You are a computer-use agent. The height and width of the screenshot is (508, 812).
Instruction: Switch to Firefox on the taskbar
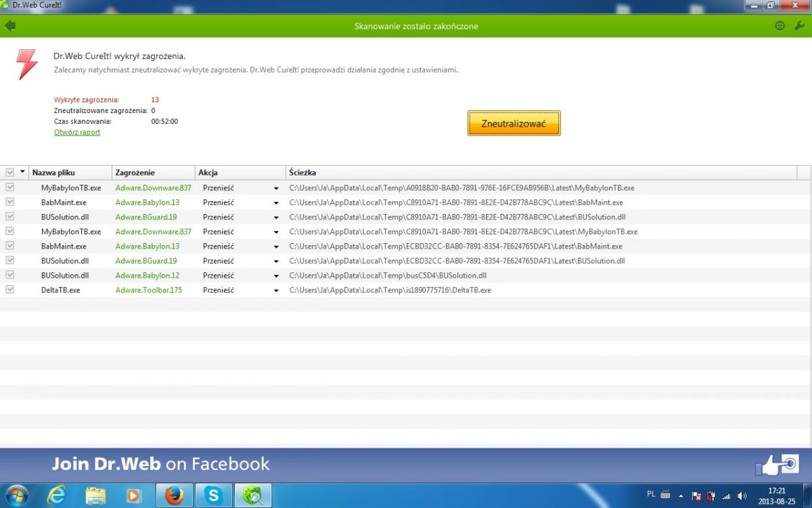[175, 496]
